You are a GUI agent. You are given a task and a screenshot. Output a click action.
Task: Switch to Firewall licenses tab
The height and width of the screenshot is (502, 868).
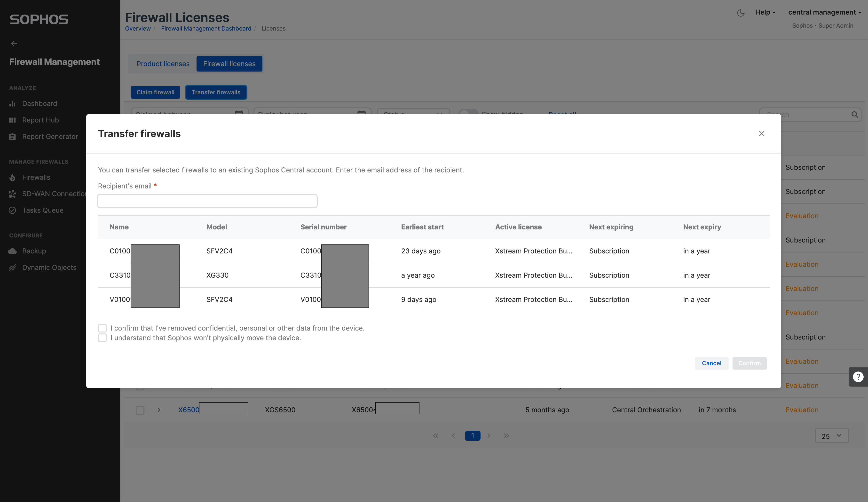229,63
